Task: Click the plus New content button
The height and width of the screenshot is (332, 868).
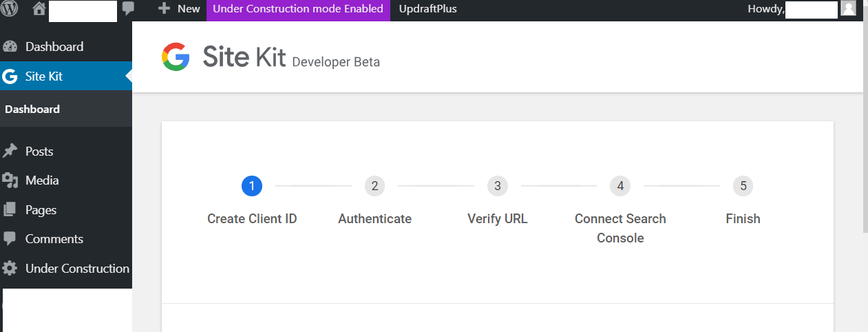Action: pyautogui.click(x=179, y=9)
